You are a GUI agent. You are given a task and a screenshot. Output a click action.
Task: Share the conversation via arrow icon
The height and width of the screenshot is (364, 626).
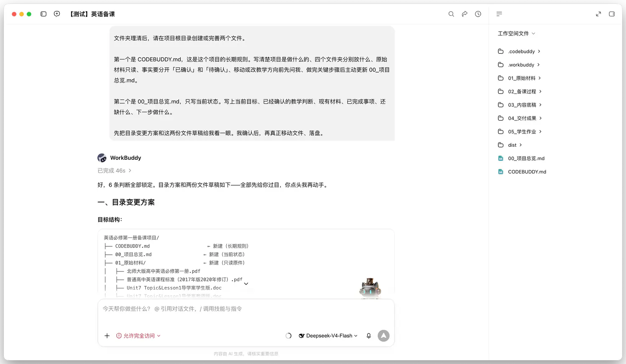(x=464, y=14)
